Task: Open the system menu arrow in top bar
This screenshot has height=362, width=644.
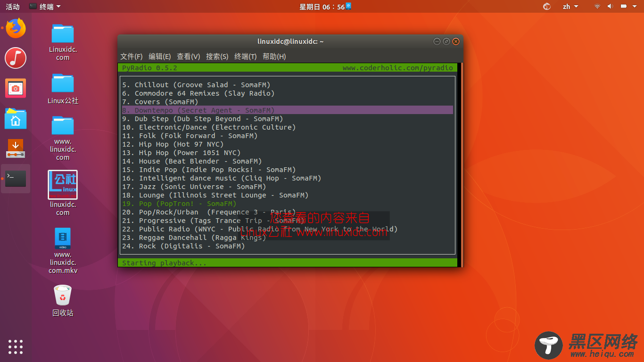Action: pos(634,7)
